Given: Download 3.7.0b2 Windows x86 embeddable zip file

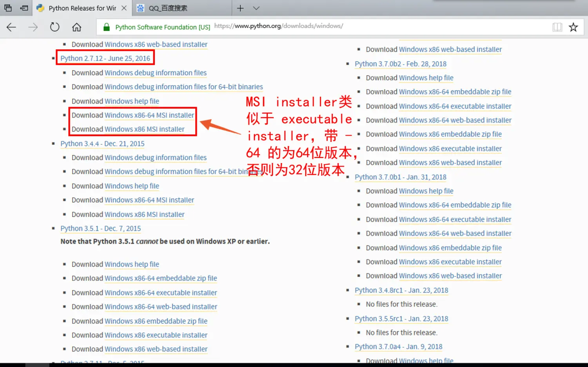Looking at the screenshot, I should [x=450, y=134].
